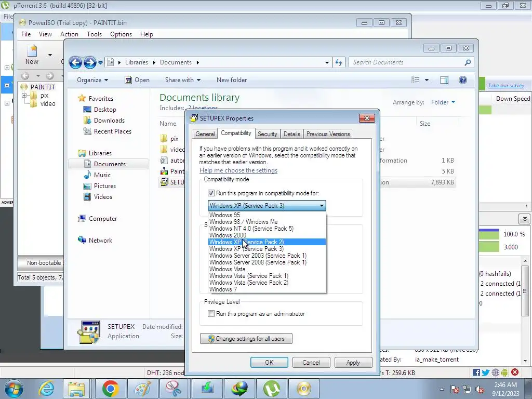This screenshot has width=532, height=399.
Task: Open Arrange by Folder dropdown
Action: coord(443,102)
